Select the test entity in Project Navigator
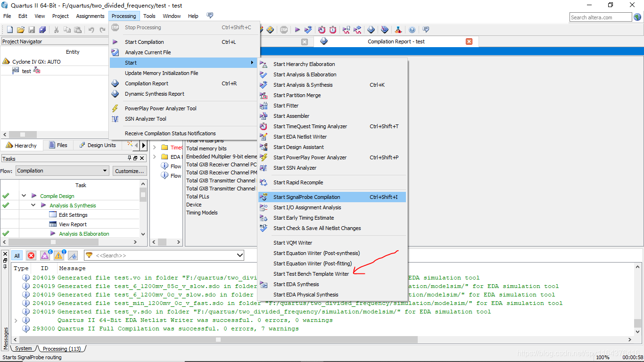 coord(26,71)
